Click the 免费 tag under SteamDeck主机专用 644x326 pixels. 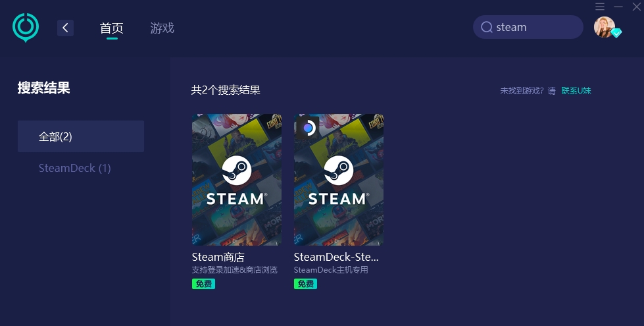tap(305, 284)
